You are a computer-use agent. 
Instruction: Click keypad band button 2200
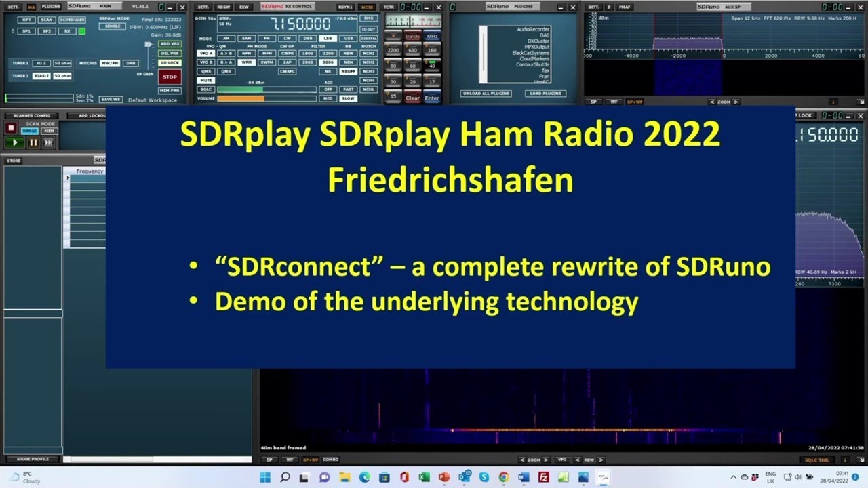[393, 49]
